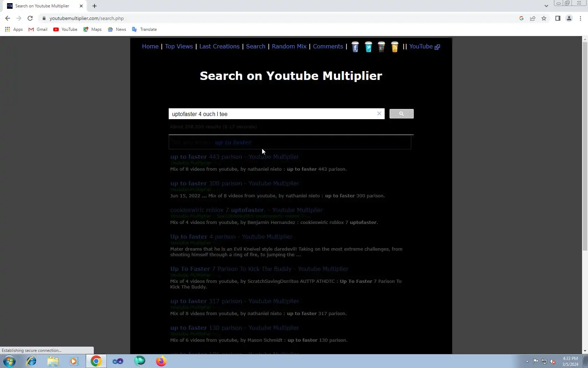588x368 pixels.
Task: Open the 'up to faster 317 parison' result
Action: (234, 301)
